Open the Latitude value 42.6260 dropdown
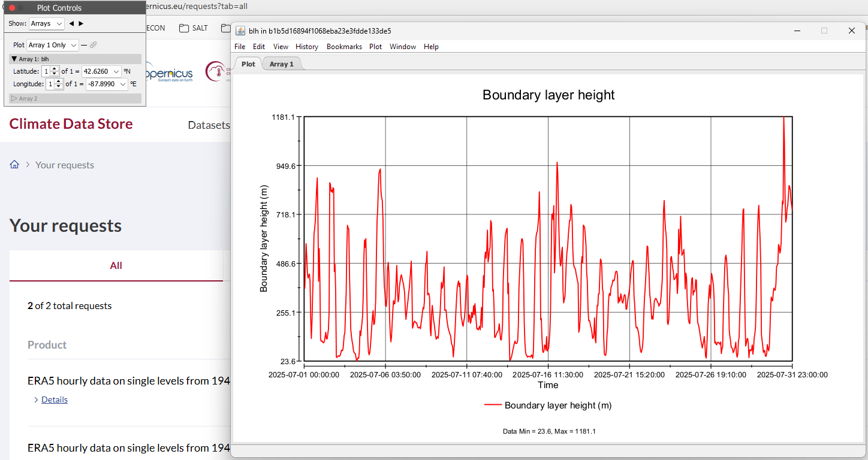Viewport: 868px width, 460px height. coord(101,71)
